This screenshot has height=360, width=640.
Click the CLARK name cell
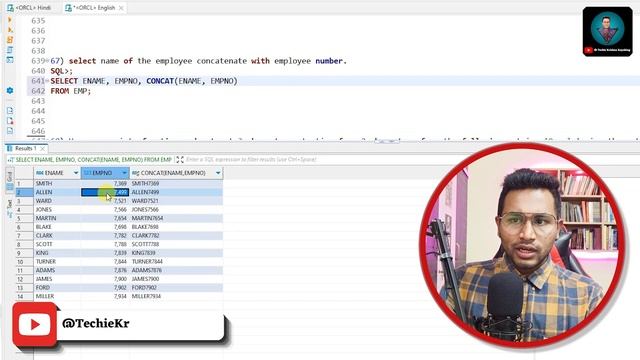57,236
